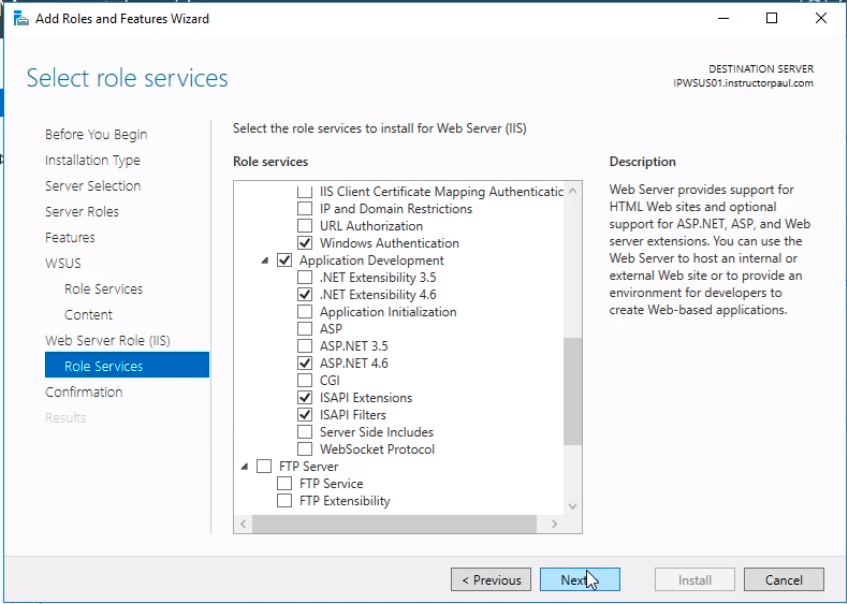The image size is (847, 604).
Task: Uncheck ISAPI Extensions
Action: [x=305, y=398]
